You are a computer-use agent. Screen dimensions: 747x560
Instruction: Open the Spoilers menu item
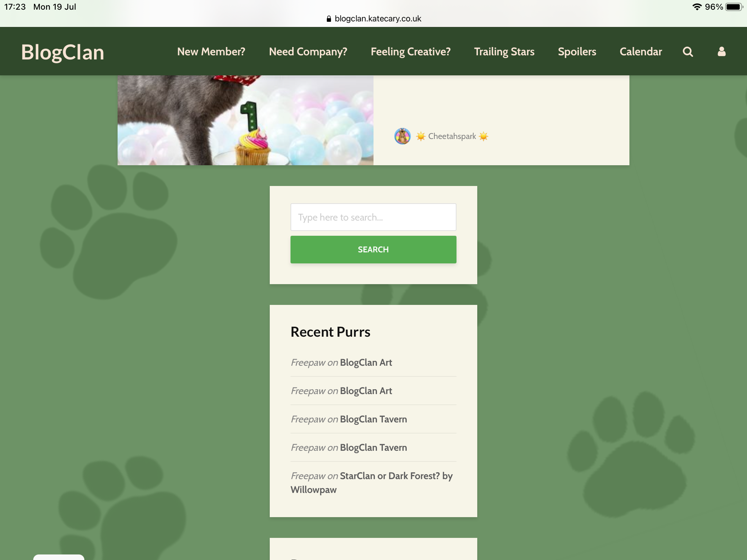[x=577, y=52]
